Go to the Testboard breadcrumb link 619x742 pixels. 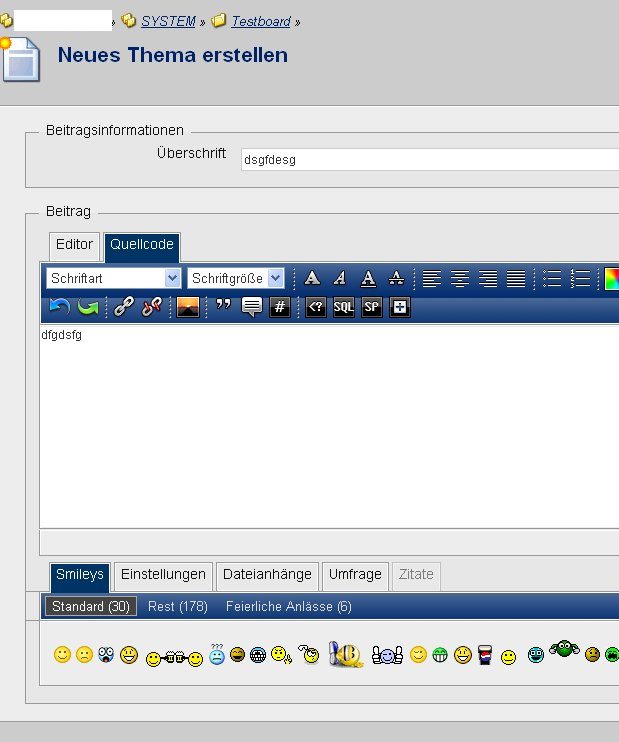pyautogui.click(x=261, y=21)
